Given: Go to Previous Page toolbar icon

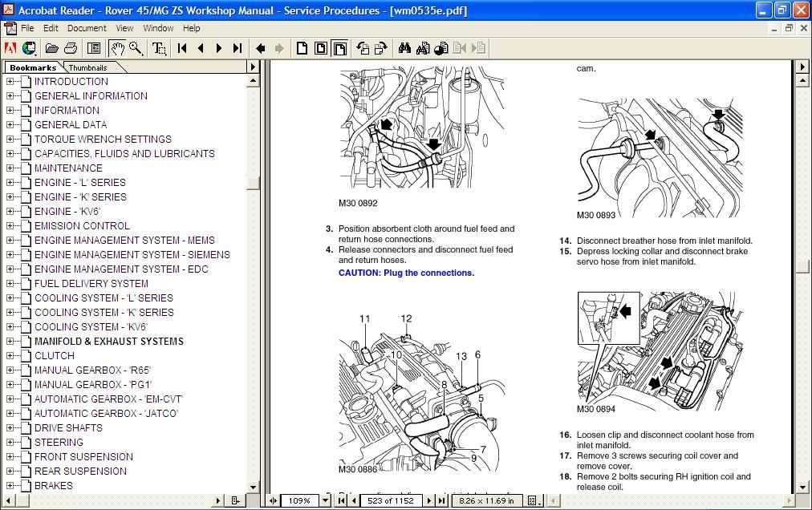Looking at the screenshot, I should (x=201, y=49).
